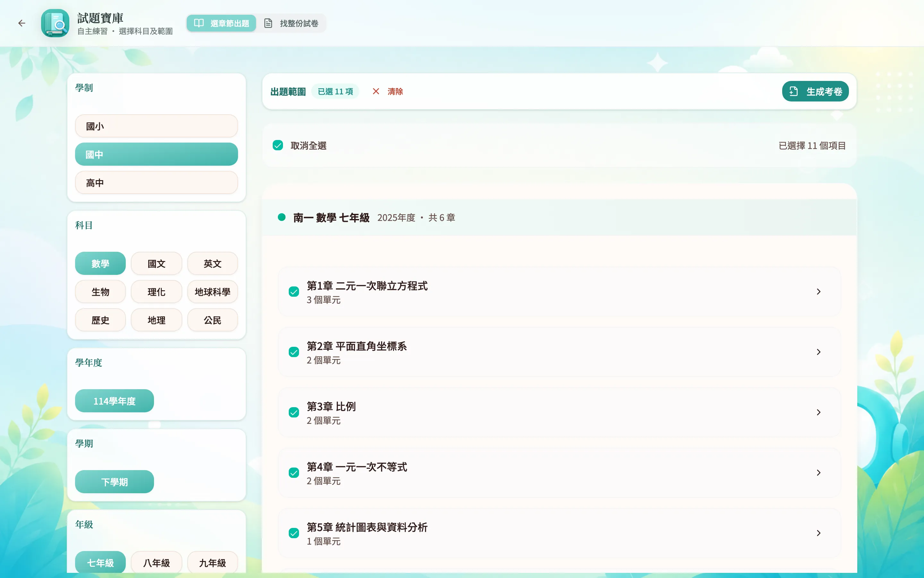Select 歷史 subject

tap(100, 320)
